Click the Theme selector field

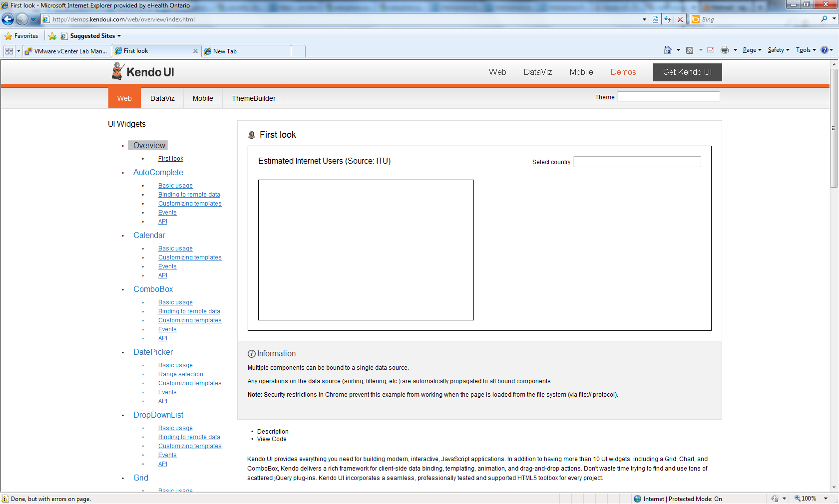pyautogui.click(x=668, y=97)
